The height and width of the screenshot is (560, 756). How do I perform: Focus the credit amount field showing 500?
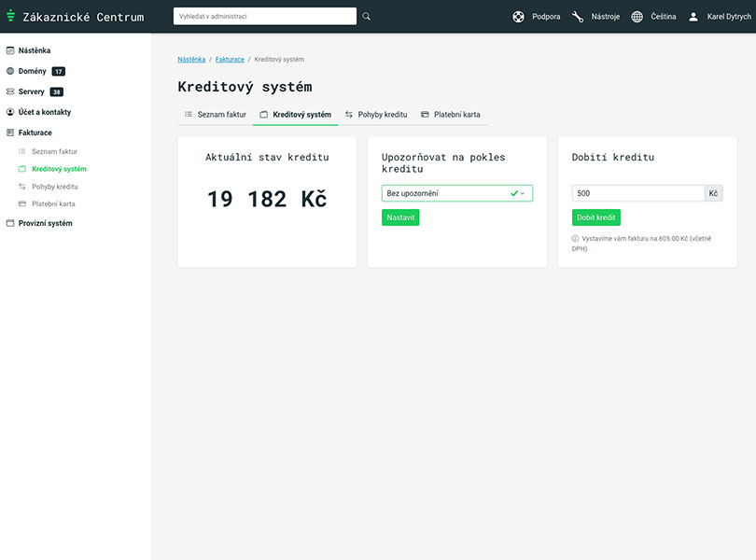pyautogui.click(x=638, y=193)
